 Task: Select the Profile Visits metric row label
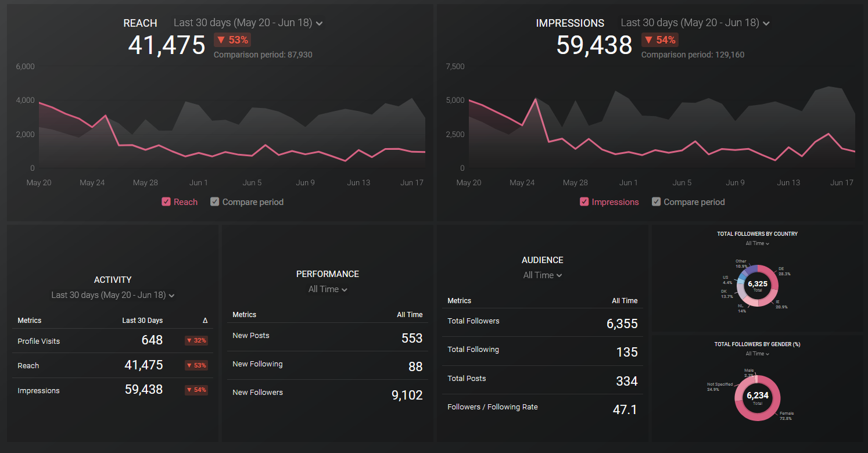[x=39, y=341]
